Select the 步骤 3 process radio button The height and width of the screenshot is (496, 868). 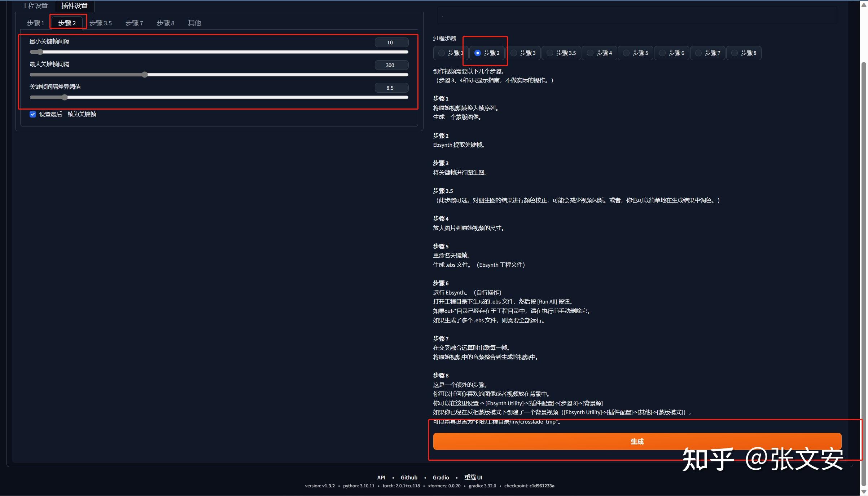(514, 53)
